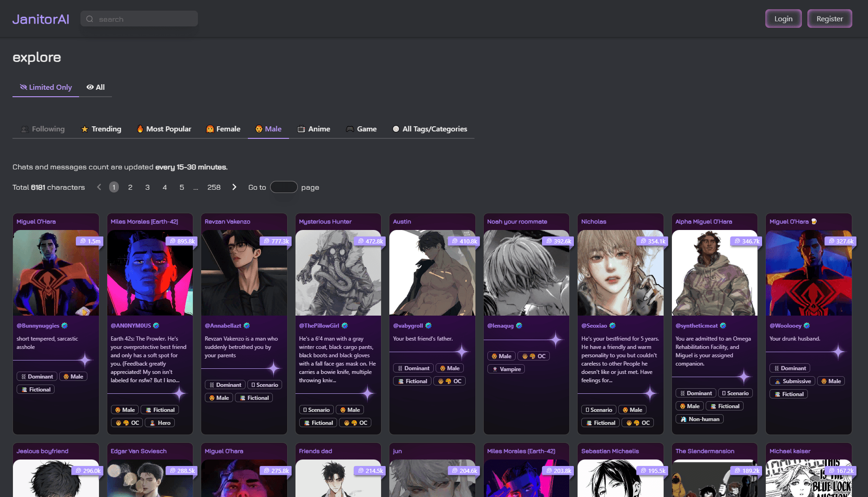
Task: Click the sparkle star on Austin card
Action: click(x=462, y=352)
